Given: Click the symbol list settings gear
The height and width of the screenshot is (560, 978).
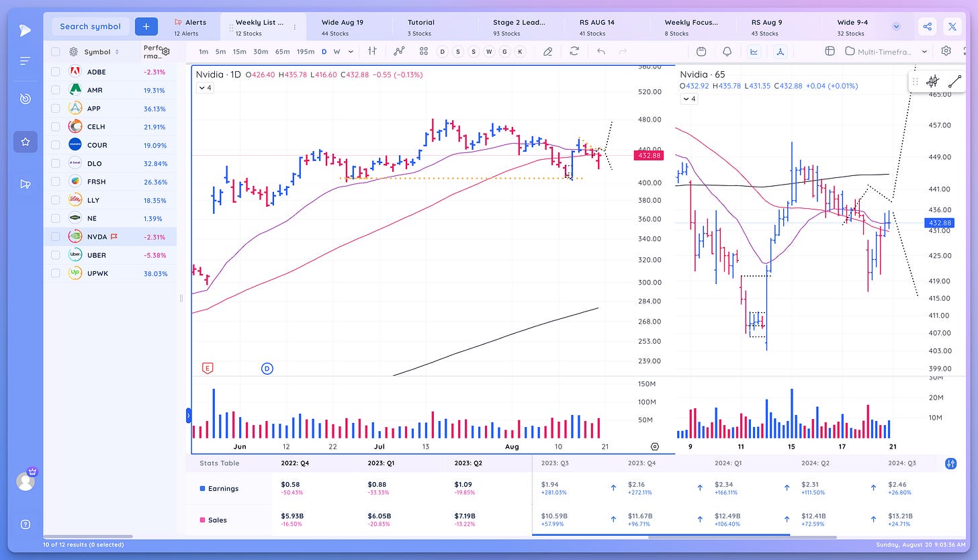Looking at the screenshot, I should click(73, 52).
